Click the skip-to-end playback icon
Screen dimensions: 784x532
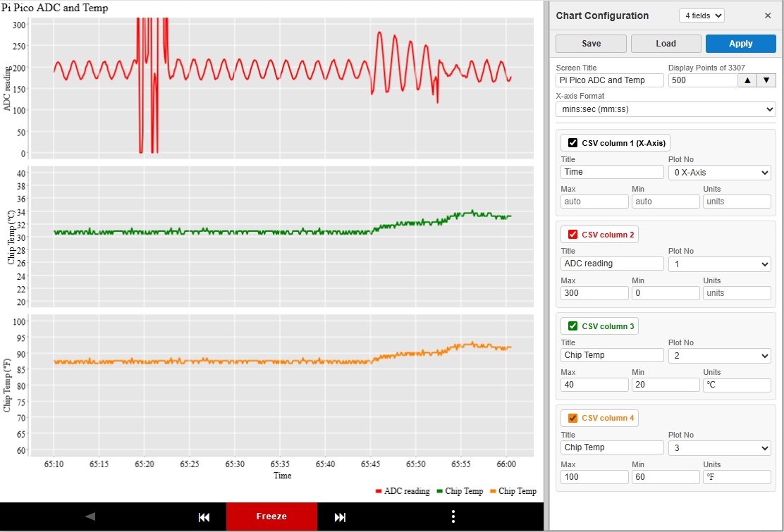pyautogui.click(x=340, y=517)
